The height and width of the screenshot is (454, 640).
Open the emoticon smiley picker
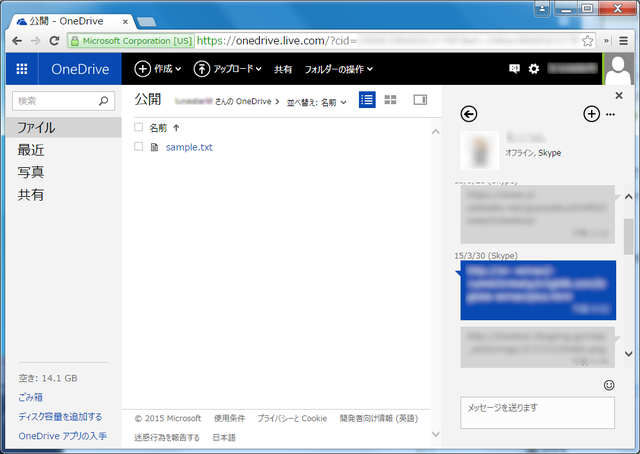609,385
